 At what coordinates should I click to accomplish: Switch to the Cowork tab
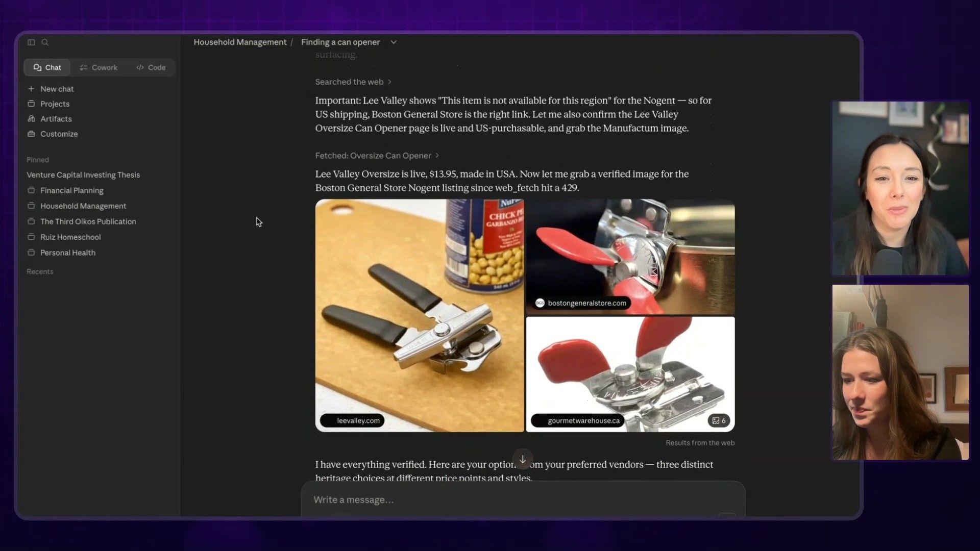click(99, 67)
